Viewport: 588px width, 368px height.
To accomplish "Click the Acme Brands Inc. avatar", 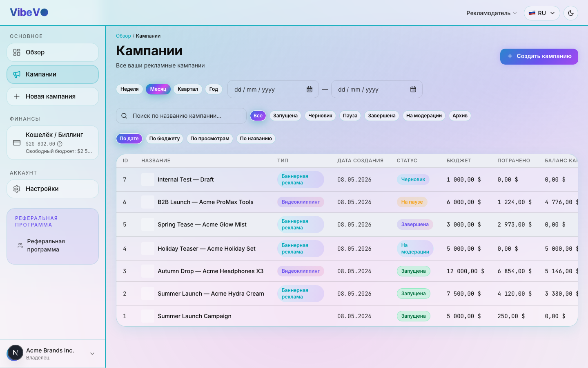I will pyautogui.click(x=15, y=353).
